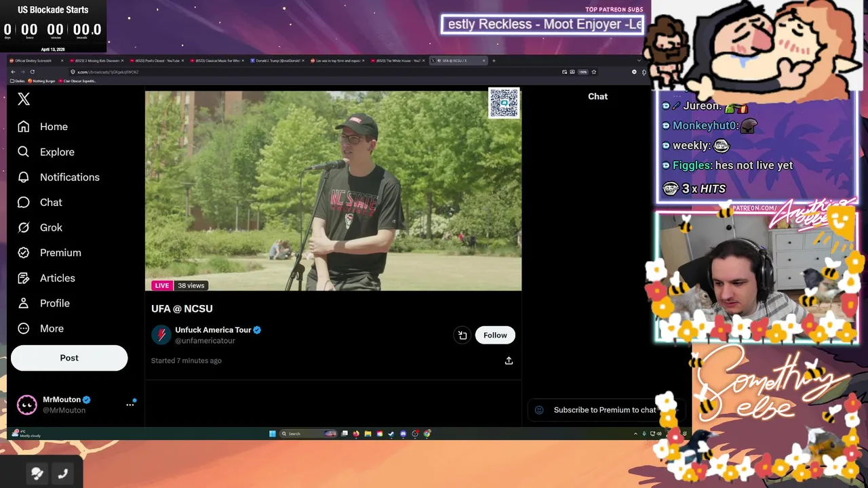Open Chrome from the taskbar
The height and width of the screenshot is (488, 868).
click(427, 434)
